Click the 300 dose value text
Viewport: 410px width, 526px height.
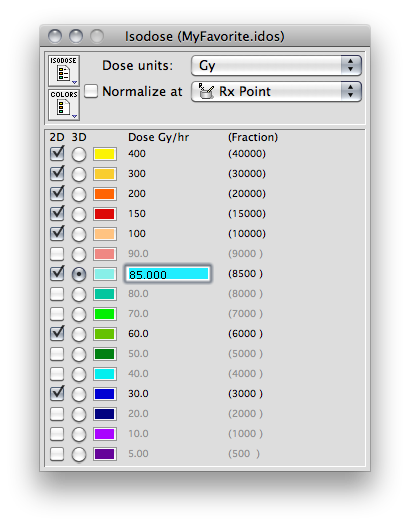tap(137, 174)
